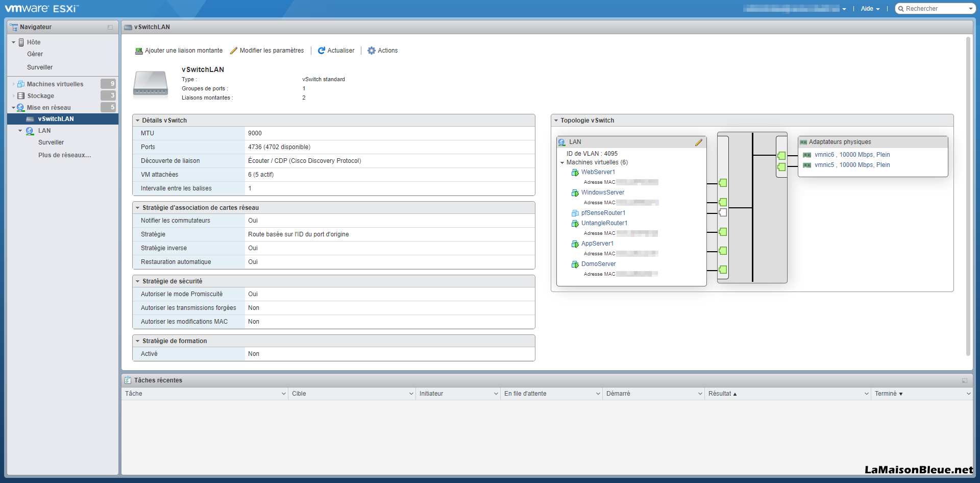The image size is (980, 483).
Task: Select Surveiller under Hôte
Action: pos(40,67)
